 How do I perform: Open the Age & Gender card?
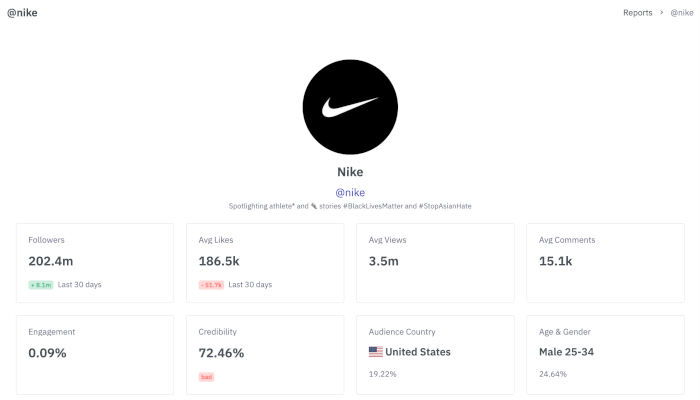click(x=605, y=355)
